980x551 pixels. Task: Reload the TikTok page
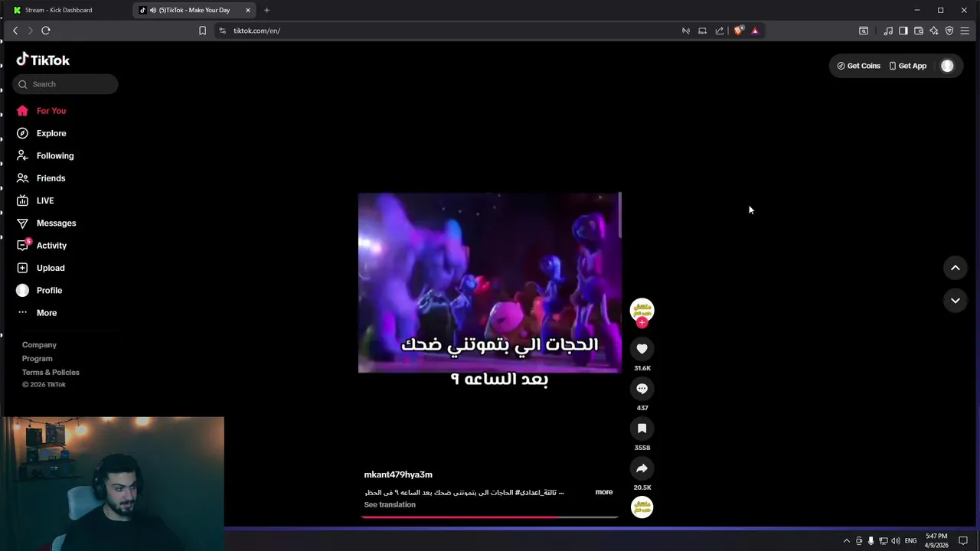[46, 31]
